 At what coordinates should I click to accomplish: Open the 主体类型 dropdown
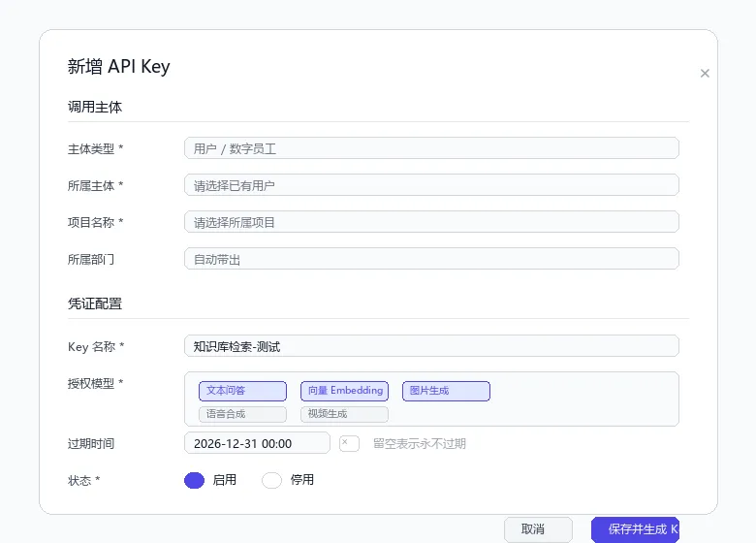[431, 148]
